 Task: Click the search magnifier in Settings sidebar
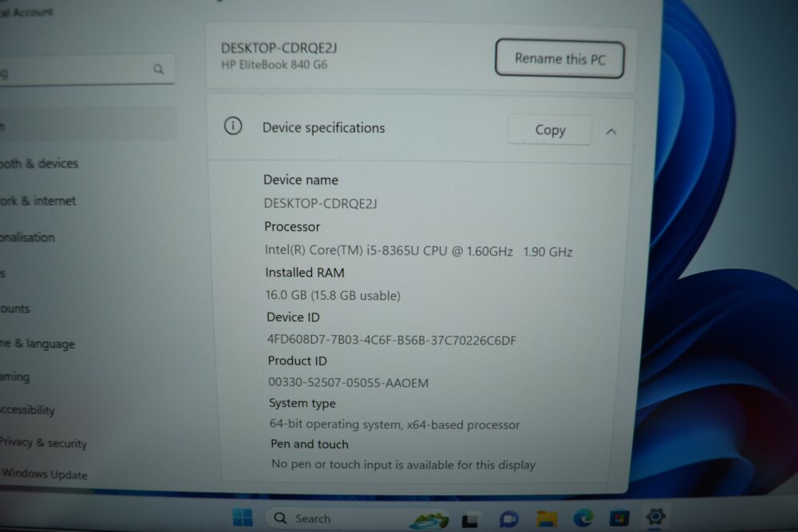(x=159, y=69)
